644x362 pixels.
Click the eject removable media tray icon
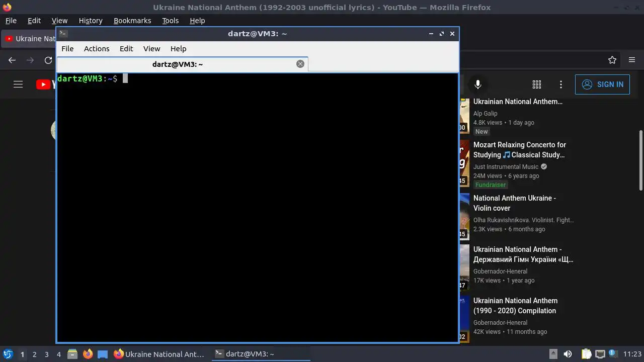[553, 354]
